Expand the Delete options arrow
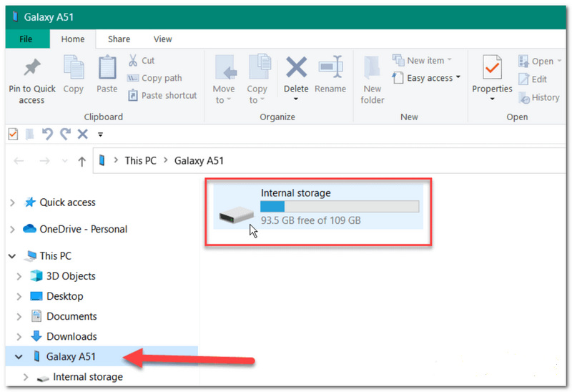The image size is (572, 392). (x=296, y=99)
